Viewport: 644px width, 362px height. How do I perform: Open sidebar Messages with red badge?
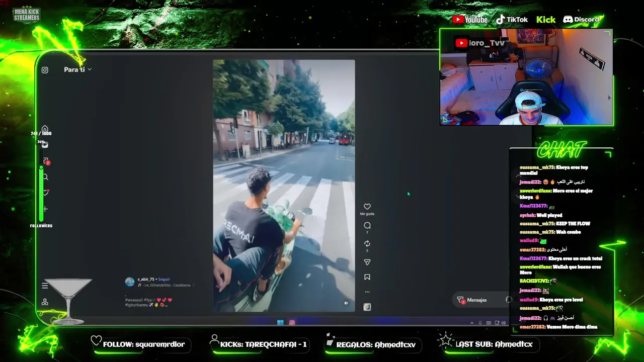coord(46,161)
